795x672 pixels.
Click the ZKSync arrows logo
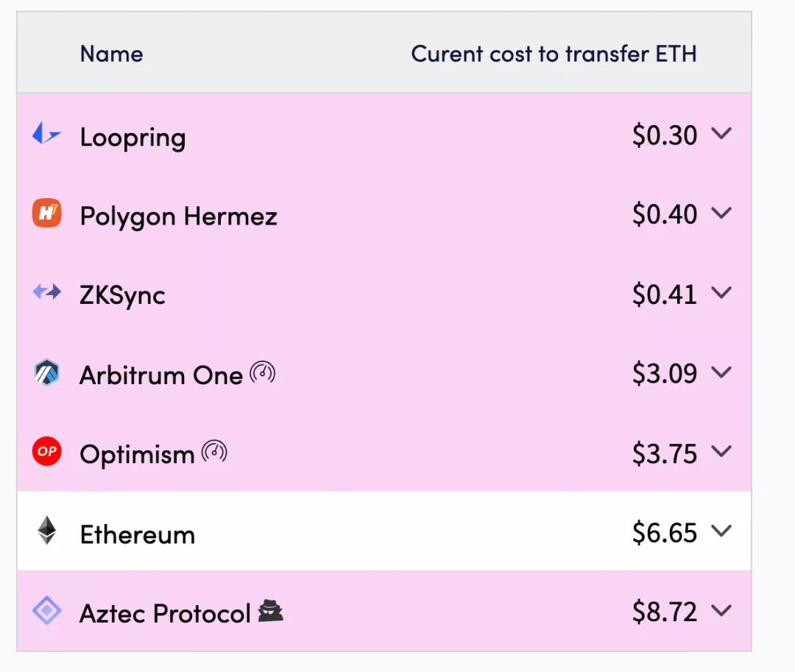[46, 292]
